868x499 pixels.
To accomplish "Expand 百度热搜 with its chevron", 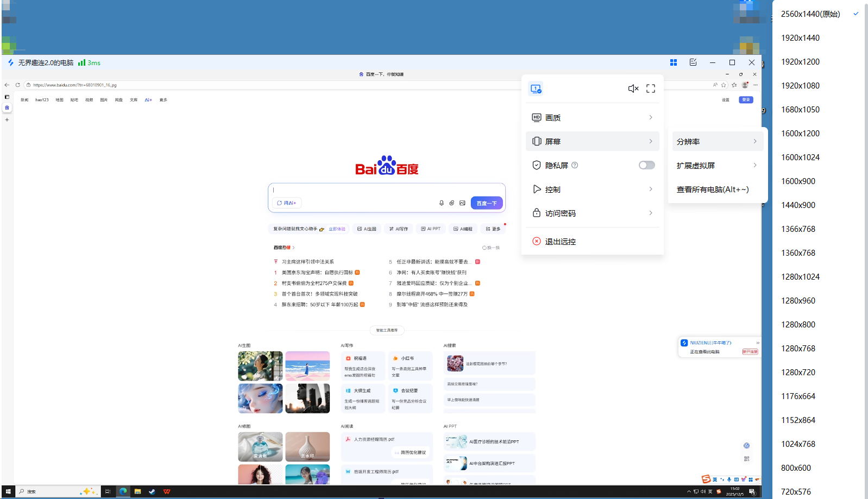I will click(x=294, y=248).
